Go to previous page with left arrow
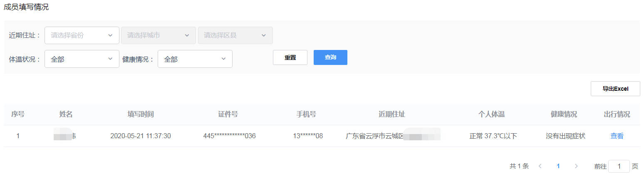This screenshot has width=644, height=189. (540, 166)
